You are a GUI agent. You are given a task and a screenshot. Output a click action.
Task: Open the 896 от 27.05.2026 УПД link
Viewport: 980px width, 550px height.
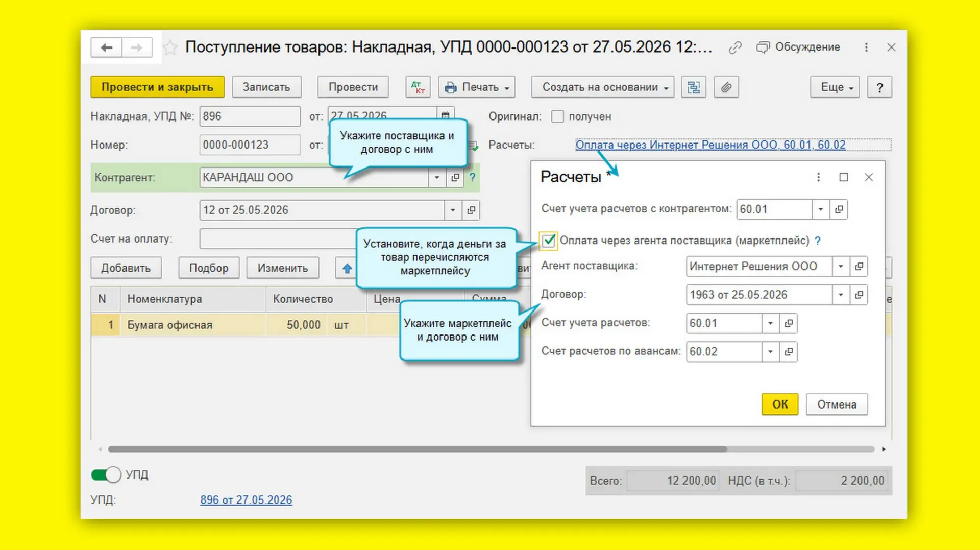pyautogui.click(x=246, y=500)
